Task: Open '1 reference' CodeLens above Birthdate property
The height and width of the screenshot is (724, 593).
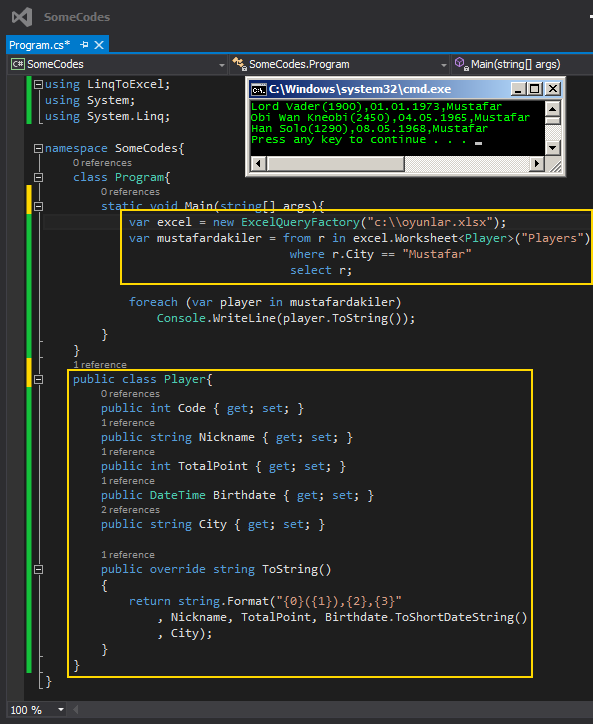Action: coord(128,481)
